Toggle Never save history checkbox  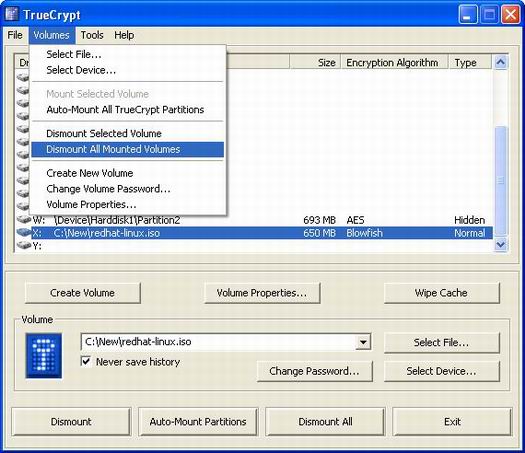coord(86,361)
